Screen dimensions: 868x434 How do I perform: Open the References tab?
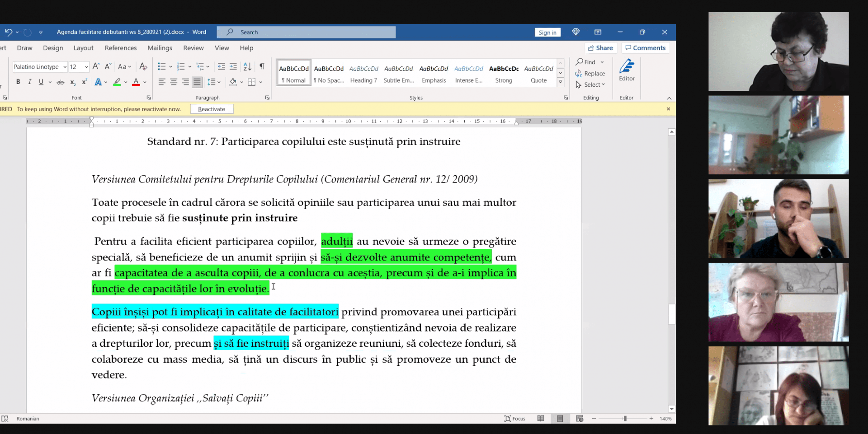pos(121,48)
